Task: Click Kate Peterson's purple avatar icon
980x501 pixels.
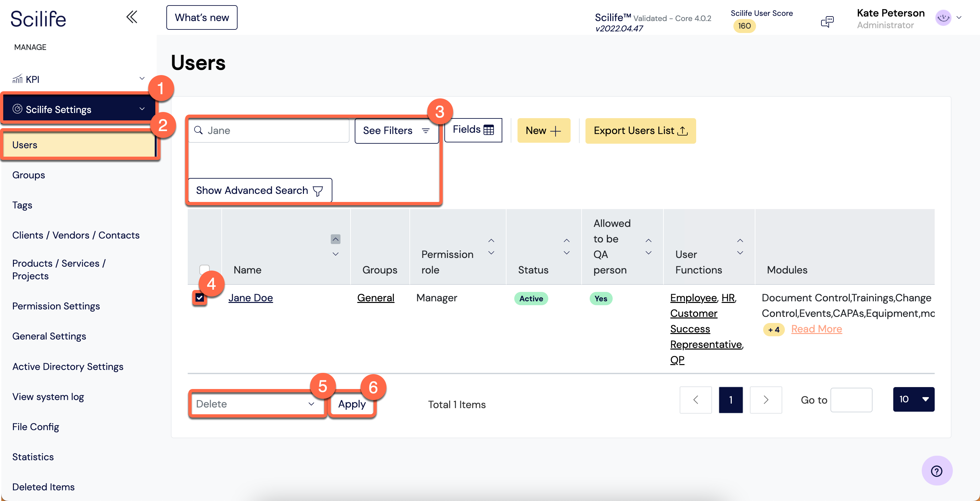Action: (x=943, y=17)
